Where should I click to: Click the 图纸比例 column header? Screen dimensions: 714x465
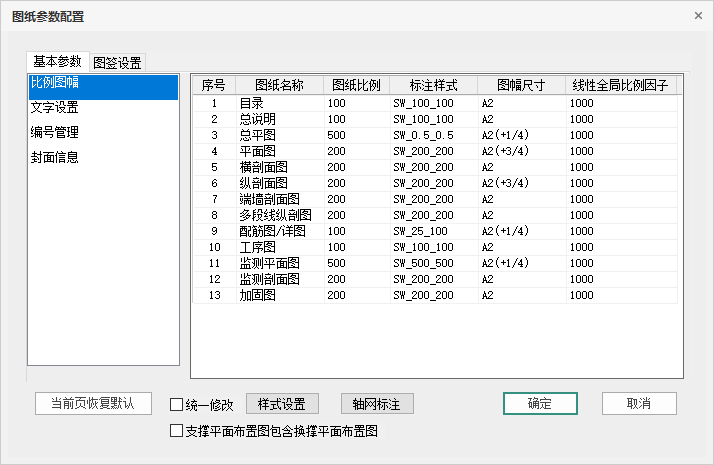point(356,85)
